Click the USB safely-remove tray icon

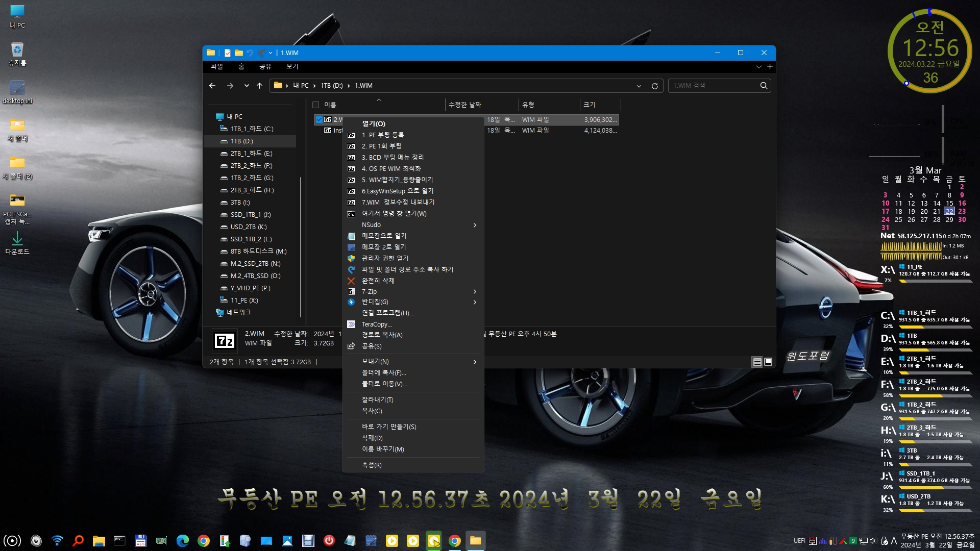pos(885,541)
